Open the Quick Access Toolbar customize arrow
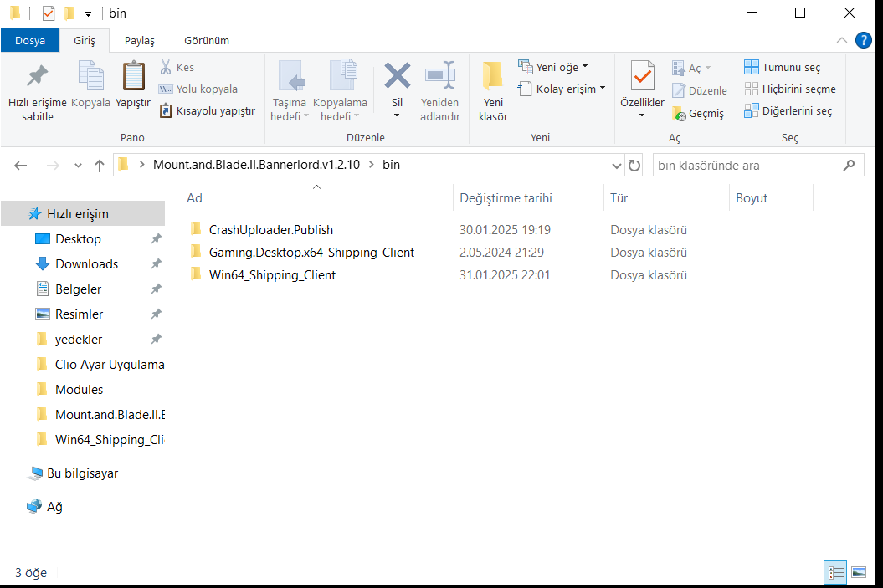 tap(88, 13)
